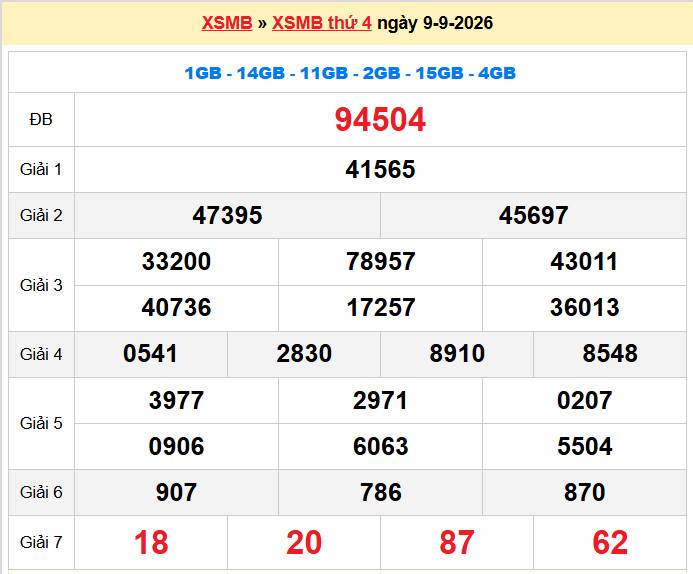Click Giải 4 number 8548
The height and width of the screenshot is (574, 693).
coord(610,354)
